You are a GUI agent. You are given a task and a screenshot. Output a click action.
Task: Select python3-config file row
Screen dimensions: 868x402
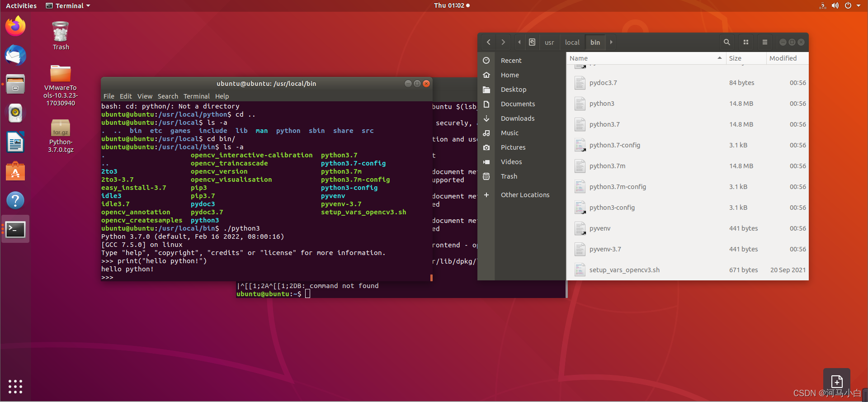pyautogui.click(x=688, y=208)
